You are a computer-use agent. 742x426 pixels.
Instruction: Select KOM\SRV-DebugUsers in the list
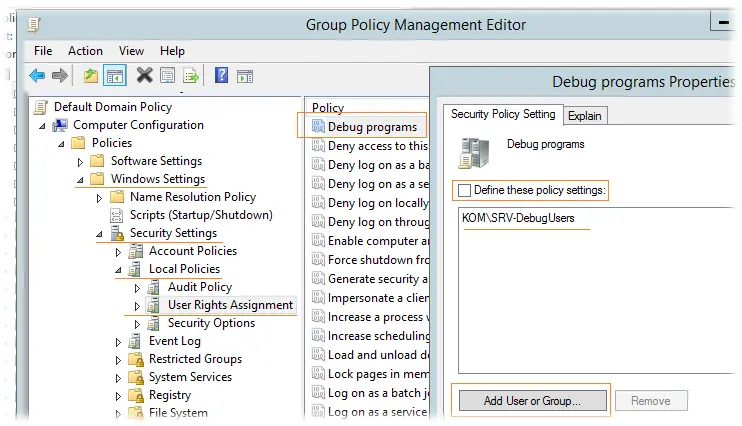518,218
